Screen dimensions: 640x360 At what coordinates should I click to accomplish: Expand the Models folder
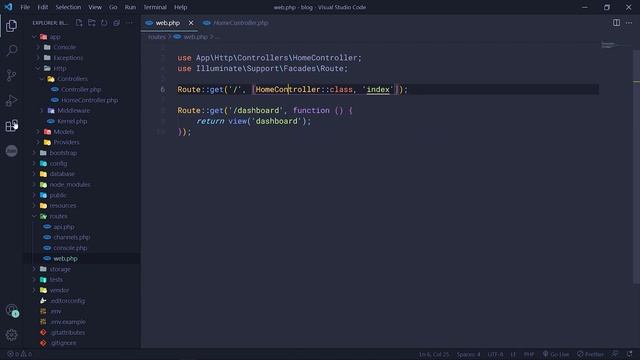click(82, 132)
